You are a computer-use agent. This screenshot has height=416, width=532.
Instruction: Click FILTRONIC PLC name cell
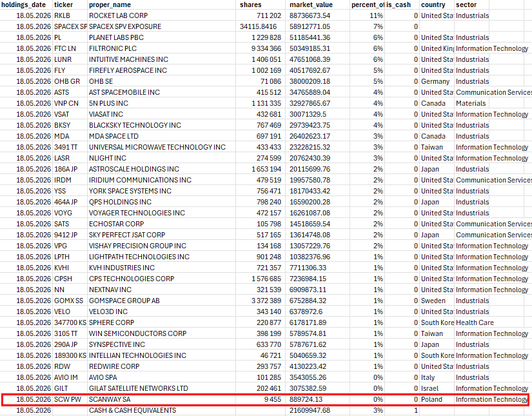point(161,48)
